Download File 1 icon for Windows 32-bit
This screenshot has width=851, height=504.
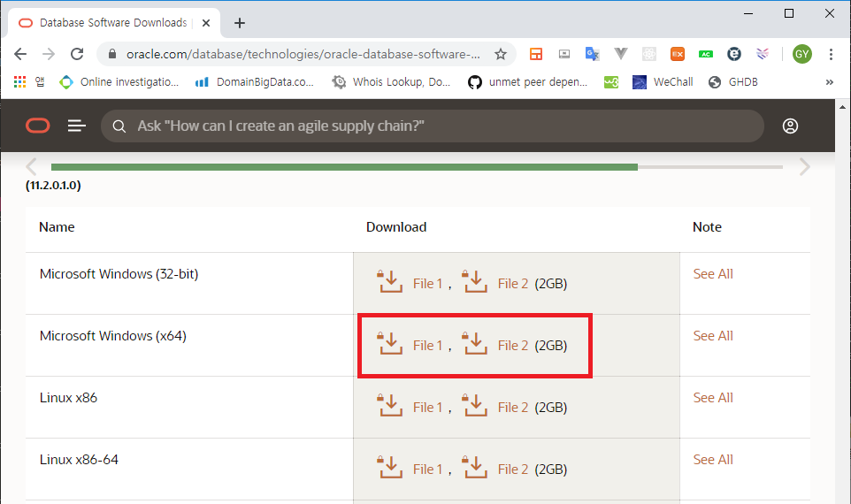[x=390, y=281]
